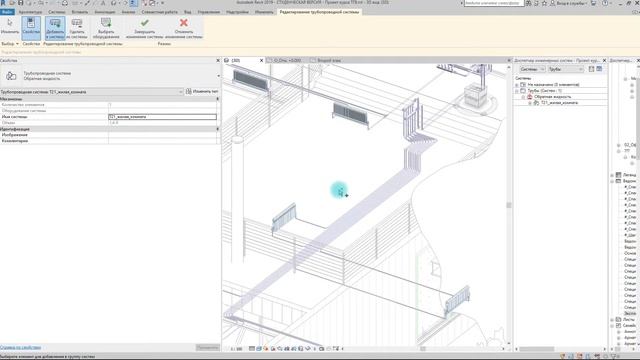640x360 pixels.
Task: Open the Выбор panel dropdown
Action: (10, 44)
